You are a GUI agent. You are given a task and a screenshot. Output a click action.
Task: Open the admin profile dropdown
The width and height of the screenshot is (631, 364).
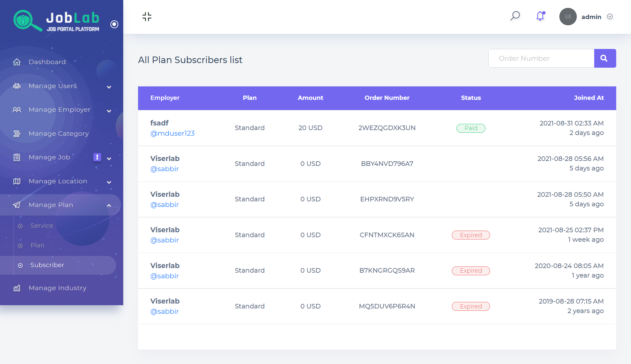(x=609, y=17)
